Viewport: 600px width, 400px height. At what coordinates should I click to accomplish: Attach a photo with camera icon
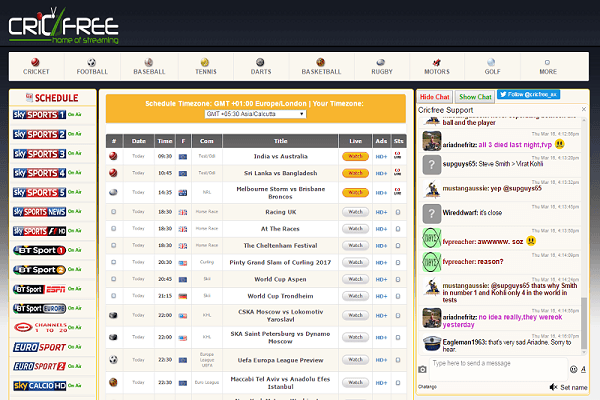pos(422,369)
